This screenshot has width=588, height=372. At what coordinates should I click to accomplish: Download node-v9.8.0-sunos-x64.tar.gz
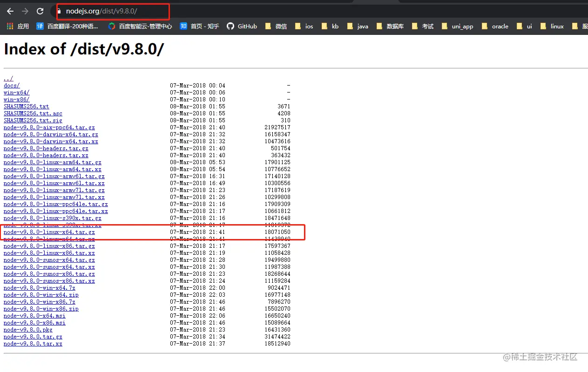49,260
